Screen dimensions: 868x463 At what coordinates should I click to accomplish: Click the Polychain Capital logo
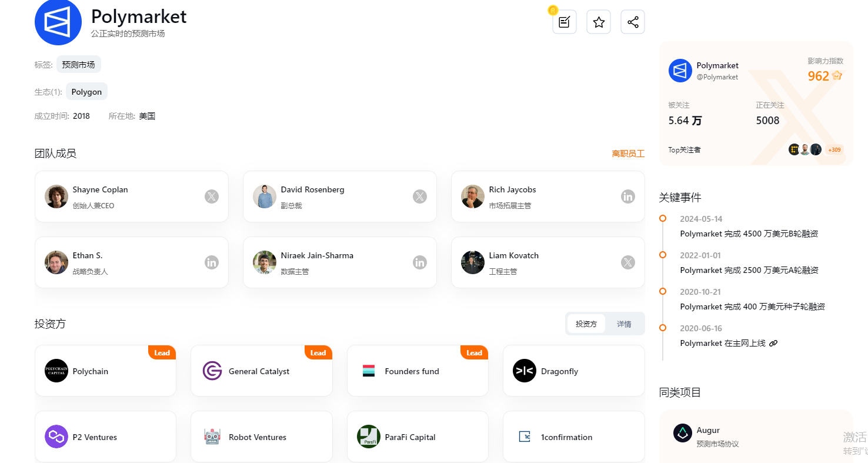coord(56,371)
